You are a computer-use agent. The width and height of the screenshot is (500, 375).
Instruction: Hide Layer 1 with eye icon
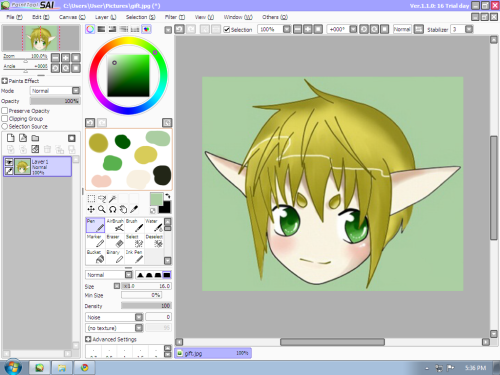click(9, 162)
